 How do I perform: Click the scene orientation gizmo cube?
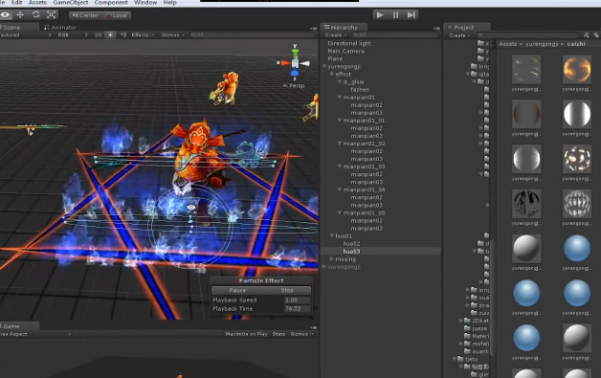[x=295, y=63]
